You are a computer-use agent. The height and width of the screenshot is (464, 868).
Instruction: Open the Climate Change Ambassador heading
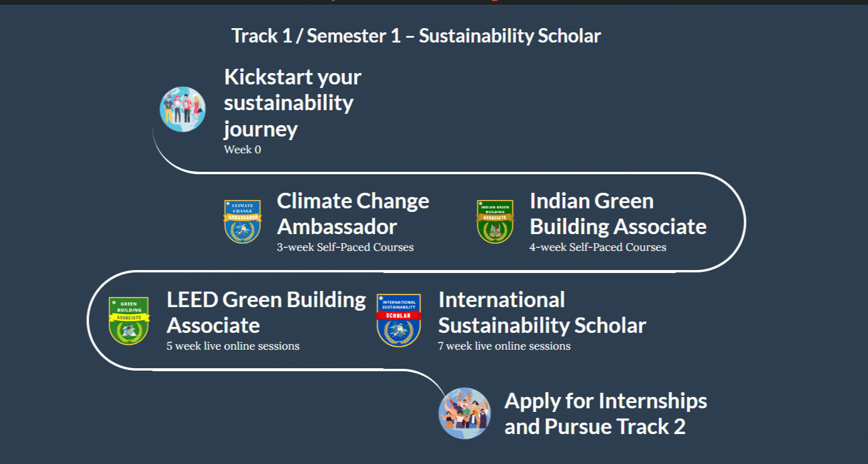pyautogui.click(x=353, y=214)
